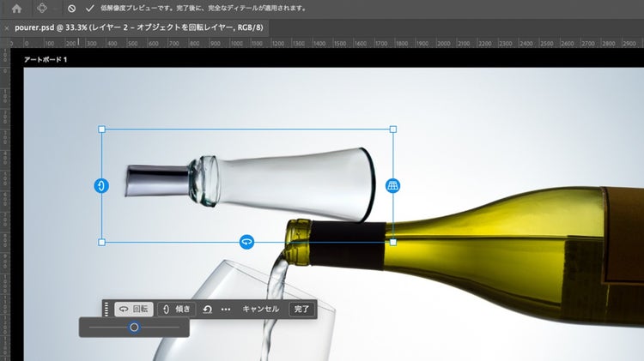Click the 1000 mark on the horizontal ruler
Screen dimensions: 644x361
click(237, 44)
